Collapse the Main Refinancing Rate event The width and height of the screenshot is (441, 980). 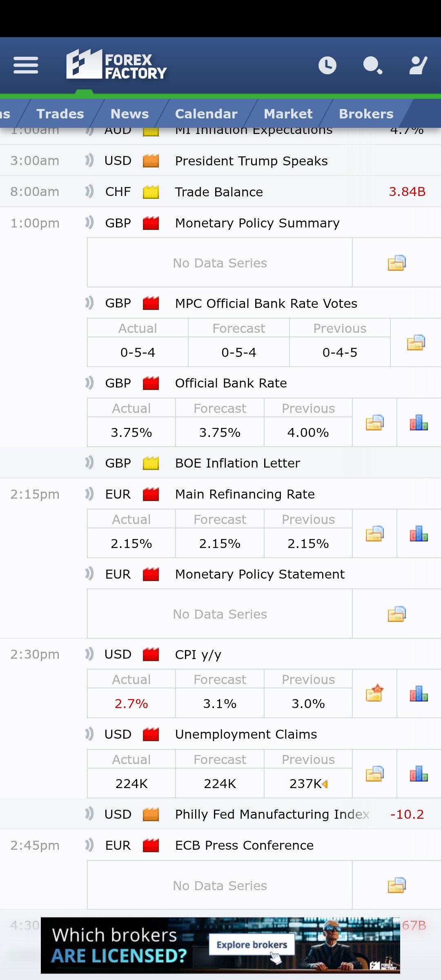[245, 494]
